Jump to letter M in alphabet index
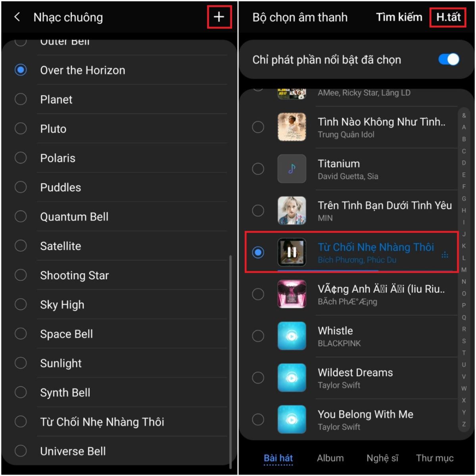 point(464,270)
